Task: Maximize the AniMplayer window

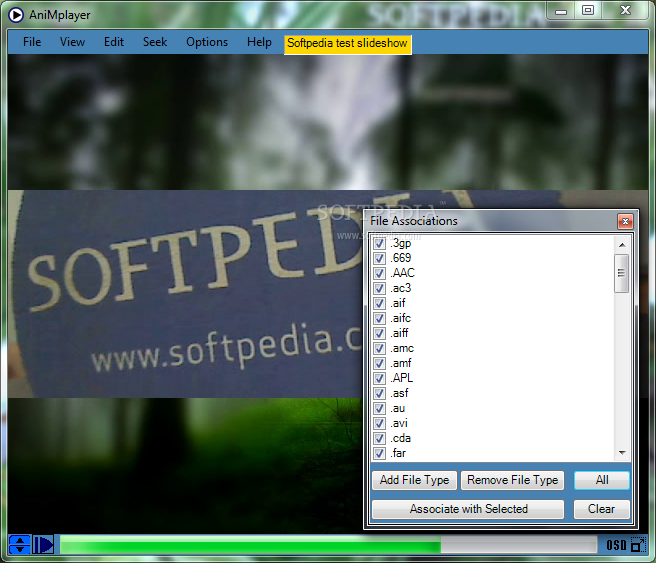Action: (x=588, y=10)
